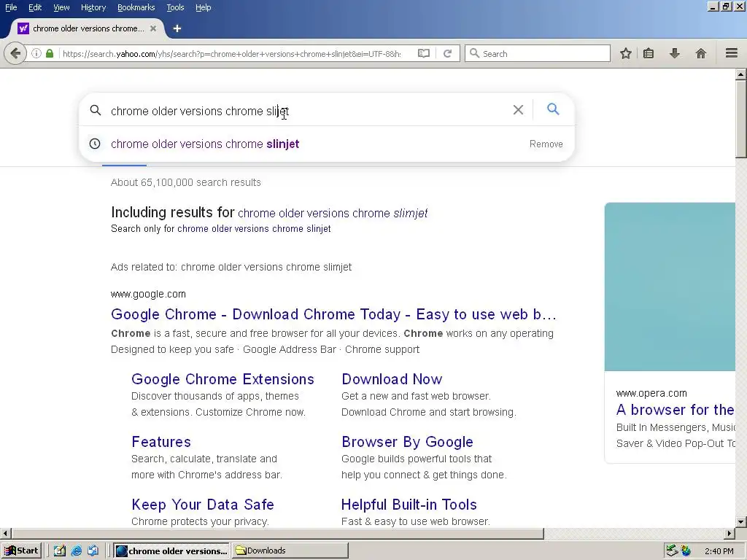Open the History menu
747x560 pixels.
pyautogui.click(x=93, y=7)
